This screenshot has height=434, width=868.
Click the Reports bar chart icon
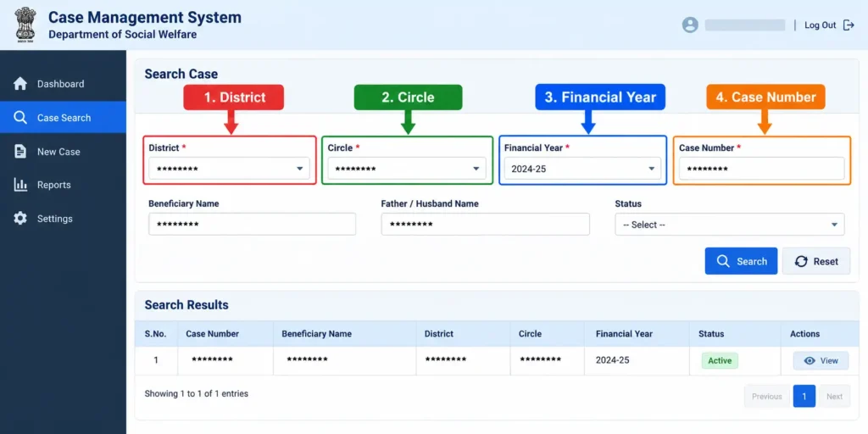pyautogui.click(x=20, y=185)
